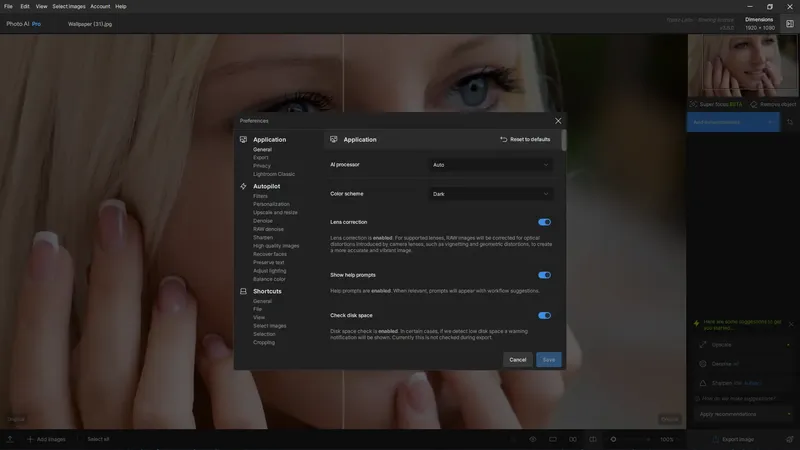Toggle the right panel icon near Dimensions

point(790,23)
